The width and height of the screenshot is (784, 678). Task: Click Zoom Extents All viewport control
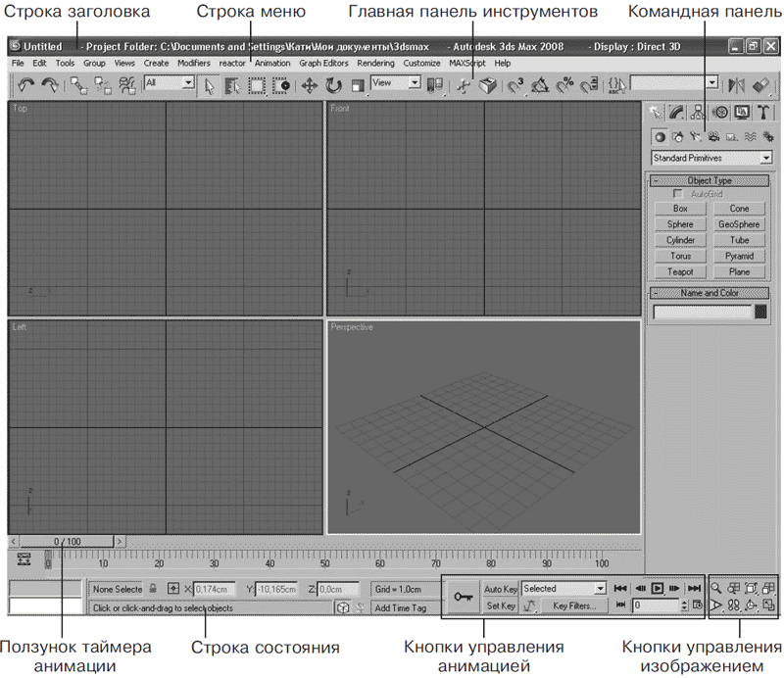point(768,587)
